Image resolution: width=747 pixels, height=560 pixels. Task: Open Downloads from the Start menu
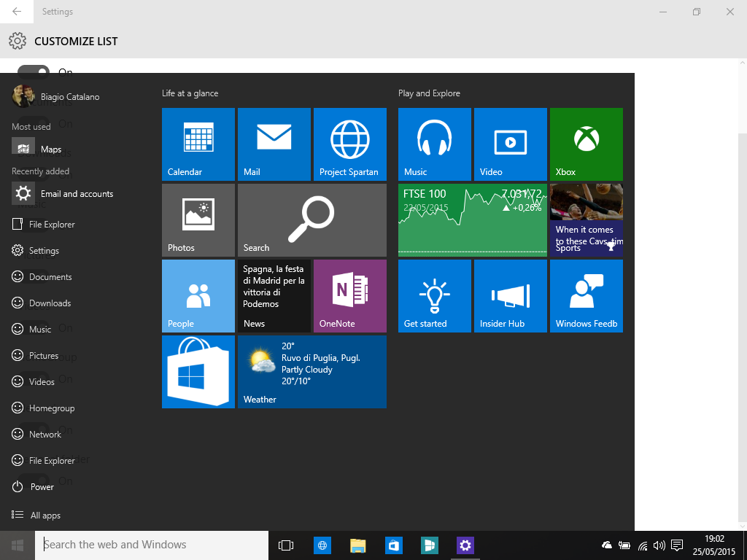pyautogui.click(x=42, y=303)
